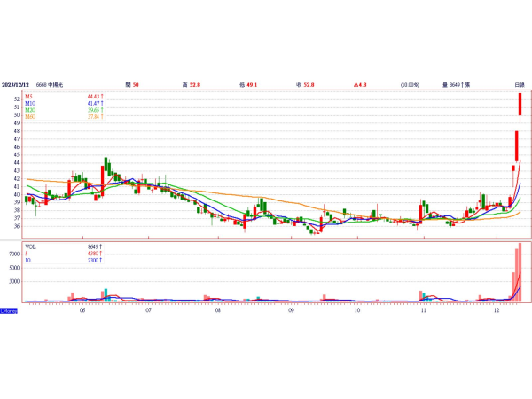
Task: Click the 06 month marker on time axis
Action: pyautogui.click(x=82, y=311)
